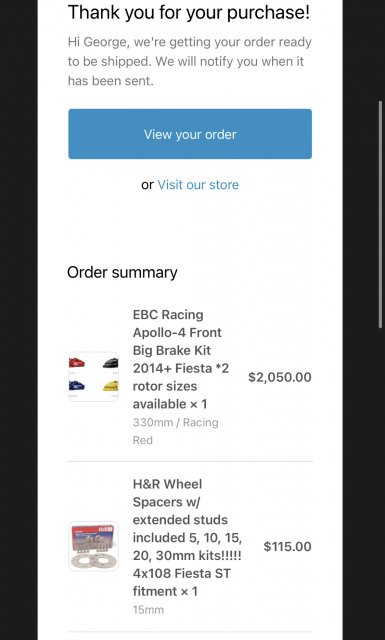Screen dimensions: 385x640
Task: Select the H&R wheel spacers product thumbnail
Action: tap(93, 546)
